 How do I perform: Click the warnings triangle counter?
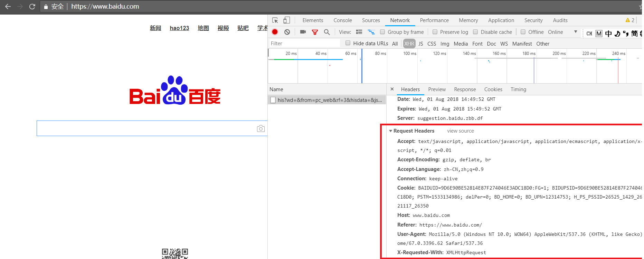[630, 20]
